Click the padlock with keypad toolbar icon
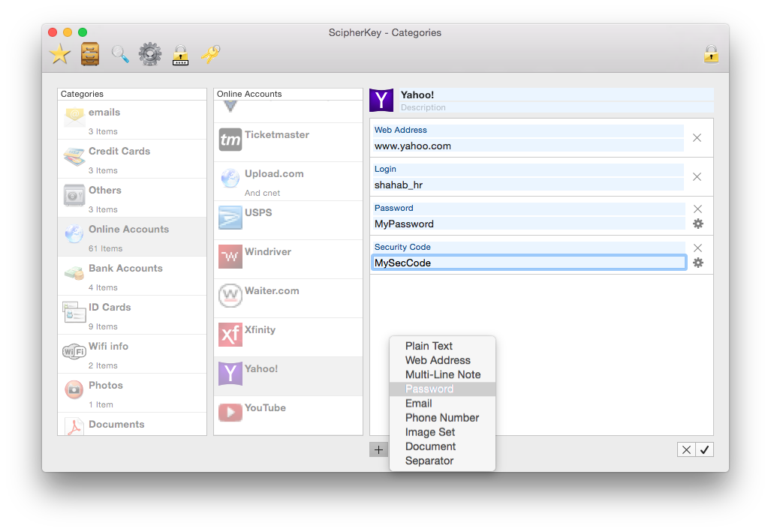Screen dimensions: 771x532 tap(180, 54)
